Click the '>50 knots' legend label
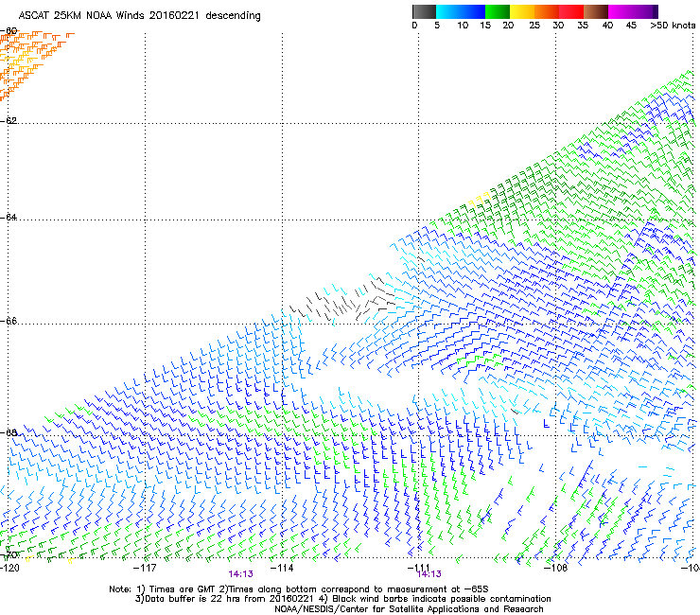Viewport: 700px width, 615px height. click(x=673, y=26)
